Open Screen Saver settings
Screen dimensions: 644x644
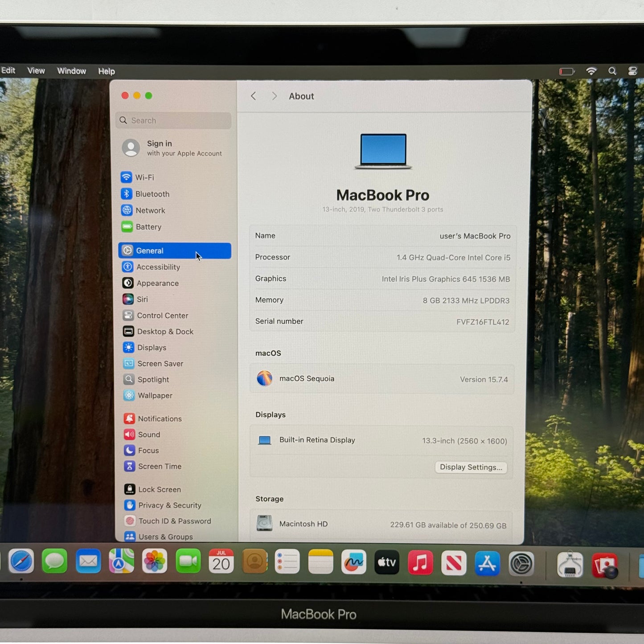pyautogui.click(x=174, y=363)
